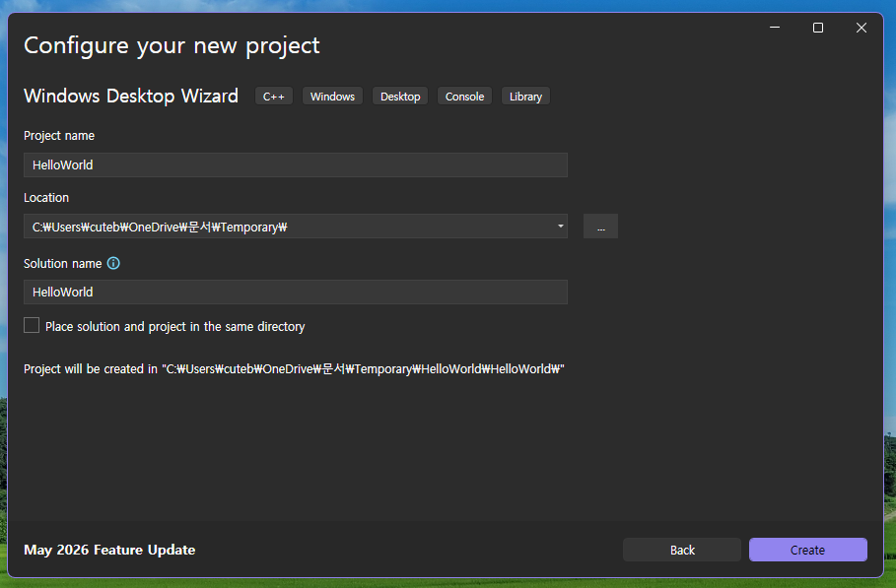The image size is (896, 588).
Task: Expand the Location dropdown arrow
Action: pos(561,227)
